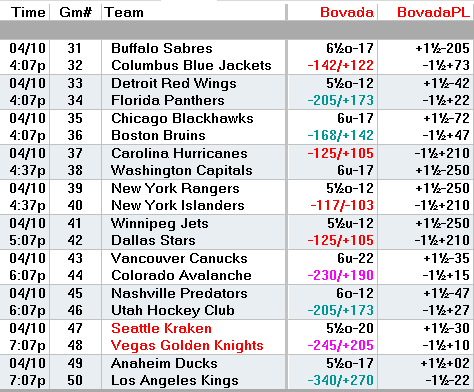Select Boston Bruins odds -168/+142
This screenshot has width=474, height=392.
340,135
